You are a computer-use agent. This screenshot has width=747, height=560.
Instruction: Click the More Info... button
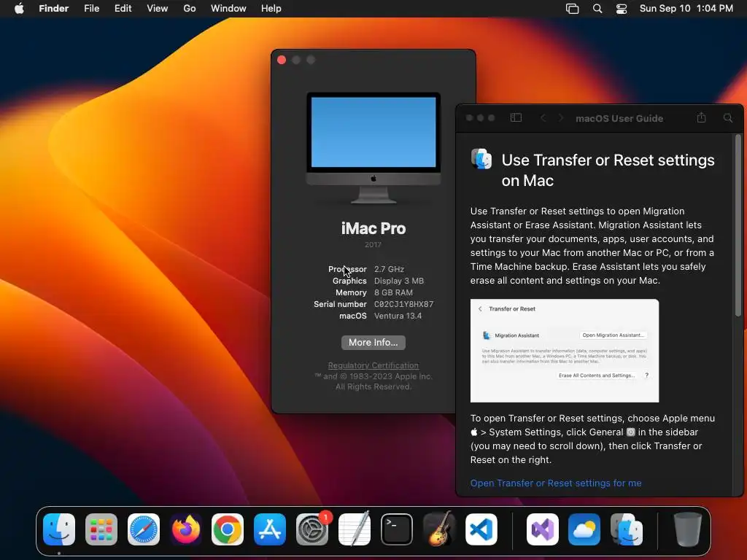[x=373, y=343]
